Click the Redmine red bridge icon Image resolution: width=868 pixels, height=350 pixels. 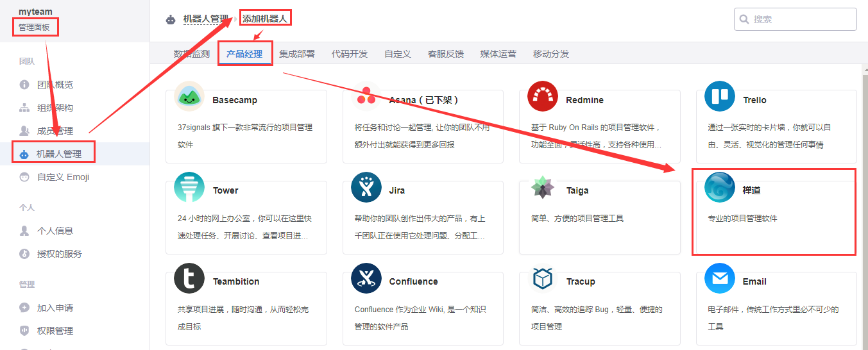click(543, 97)
